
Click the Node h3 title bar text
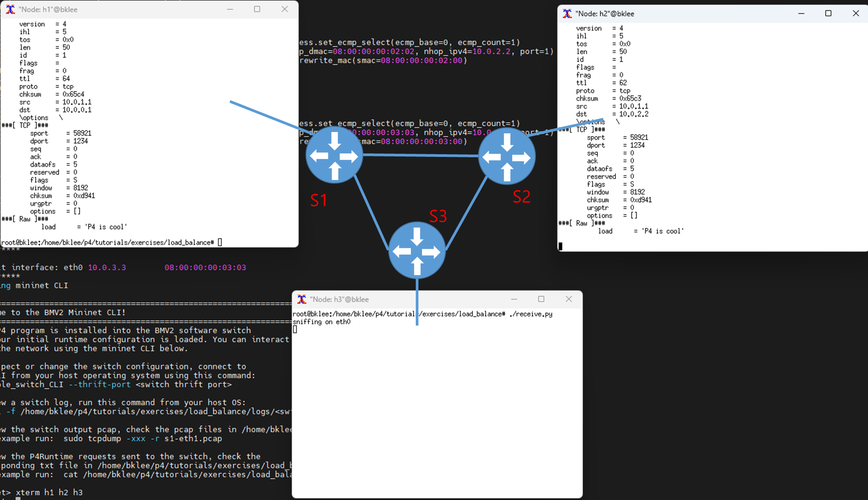339,300
